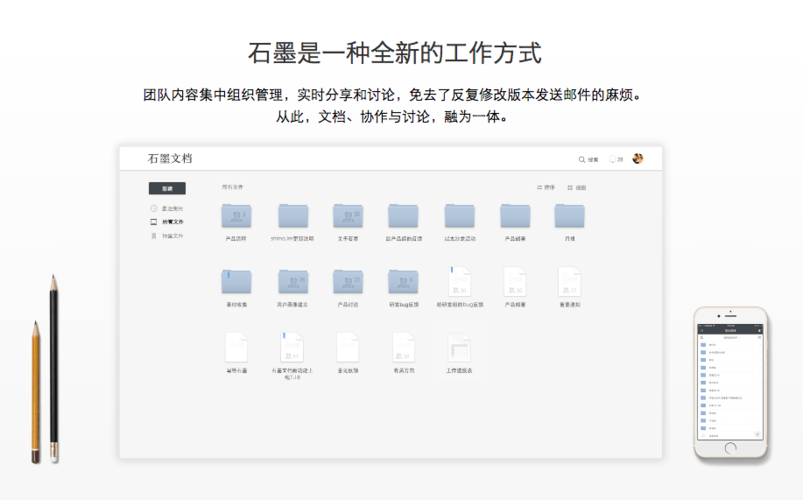Click the 新建 (new) button in sidebar
The image size is (803, 500).
(x=167, y=189)
